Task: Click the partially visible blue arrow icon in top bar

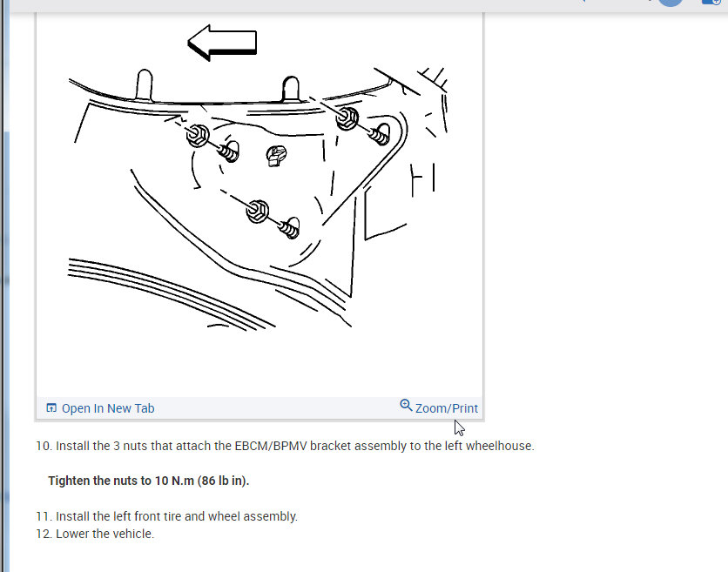Action: pyautogui.click(x=583, y=2)
